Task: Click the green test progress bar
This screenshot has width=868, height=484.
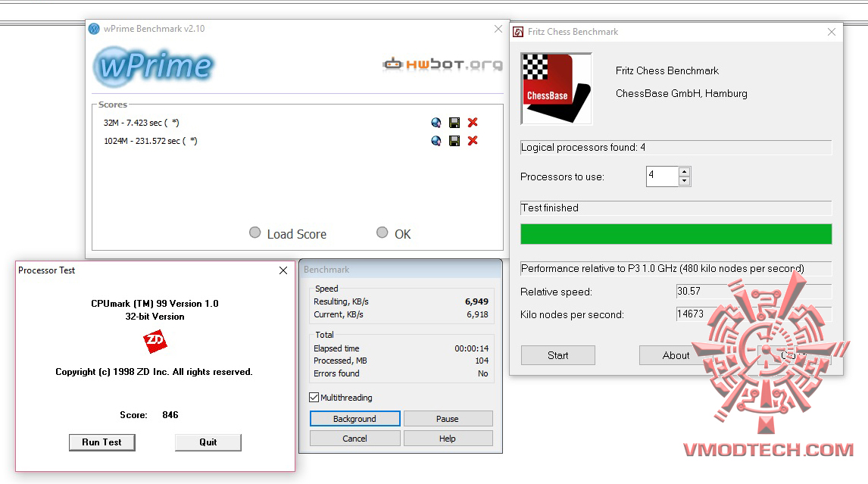Action: [x=676, y=234]
